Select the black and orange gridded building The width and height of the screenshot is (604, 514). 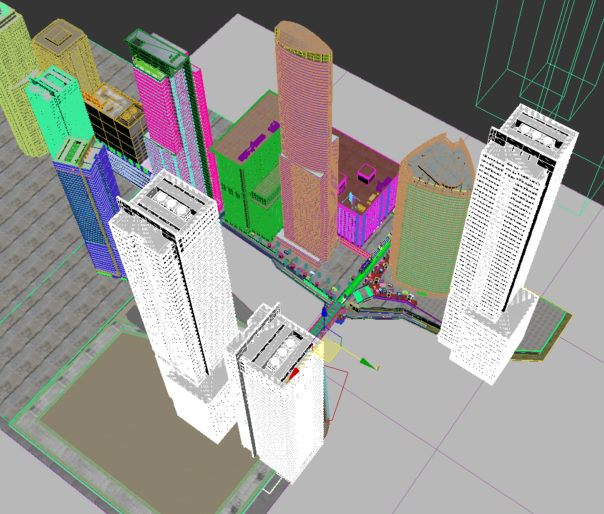(112, 125)
